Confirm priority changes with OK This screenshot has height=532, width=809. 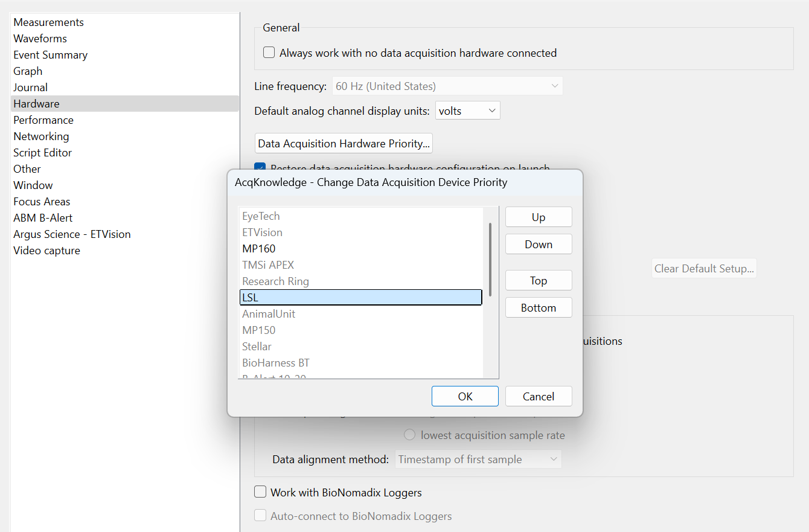[465, 397]
